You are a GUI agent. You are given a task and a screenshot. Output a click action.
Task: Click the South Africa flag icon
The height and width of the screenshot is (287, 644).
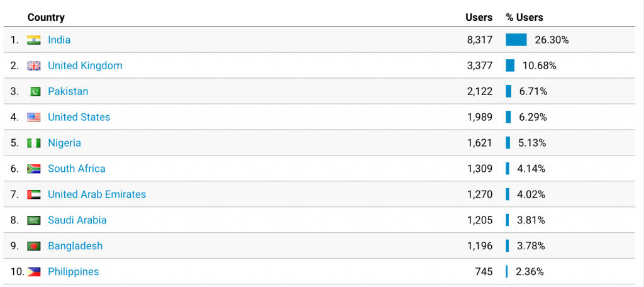(x=34, y=169)
